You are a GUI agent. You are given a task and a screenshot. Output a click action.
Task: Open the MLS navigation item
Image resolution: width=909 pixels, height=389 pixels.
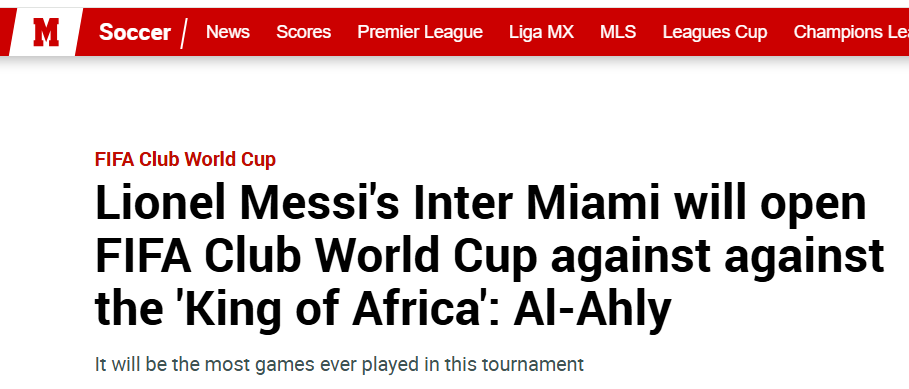coord(618,32)
